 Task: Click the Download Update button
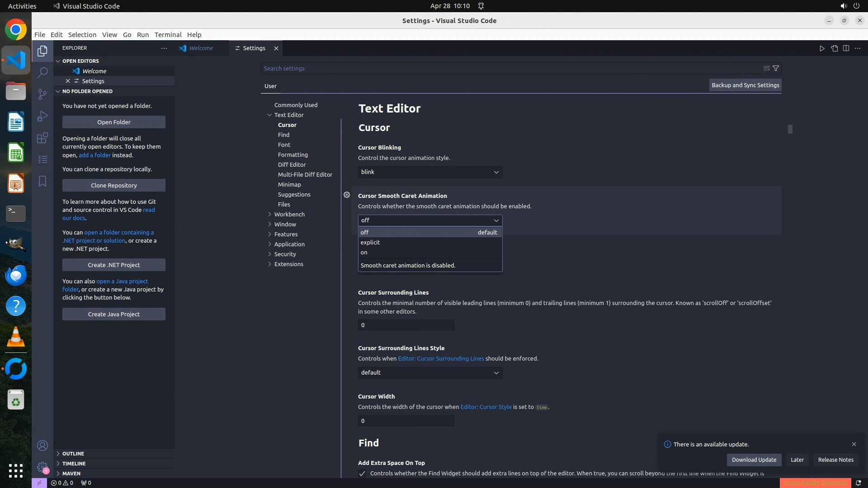pos(754,460)
